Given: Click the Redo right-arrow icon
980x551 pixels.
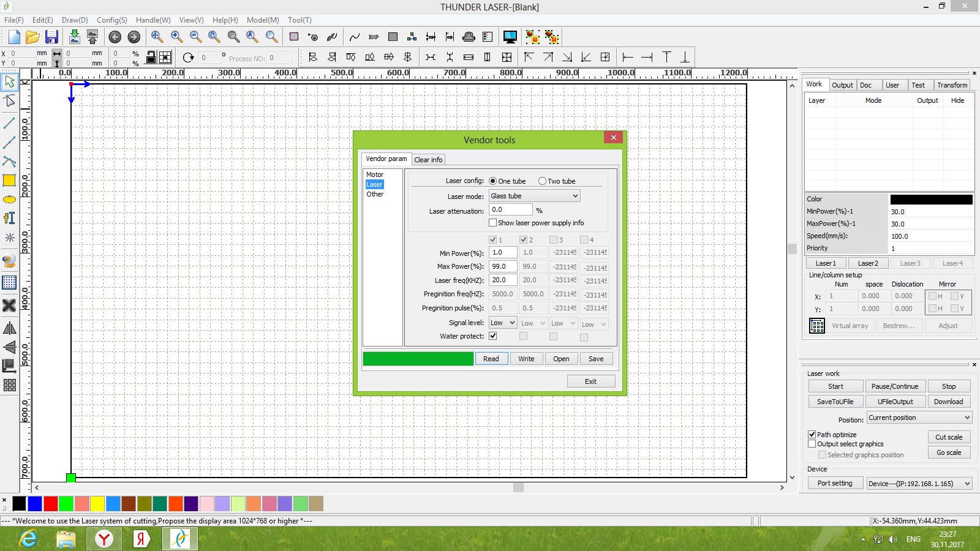Looking at the screenshot, I should pyautogui.click(x=134, y=37).
